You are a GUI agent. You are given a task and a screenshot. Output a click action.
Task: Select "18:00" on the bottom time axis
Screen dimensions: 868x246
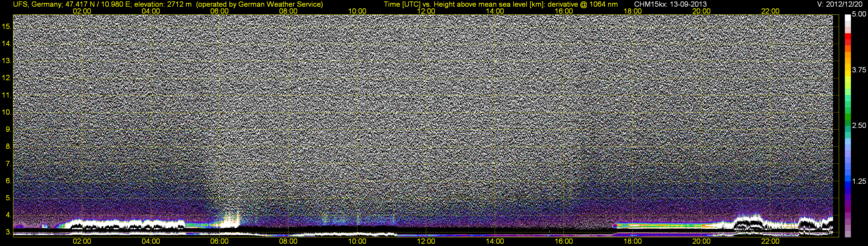pyautogui.click(x=633, y=241)
